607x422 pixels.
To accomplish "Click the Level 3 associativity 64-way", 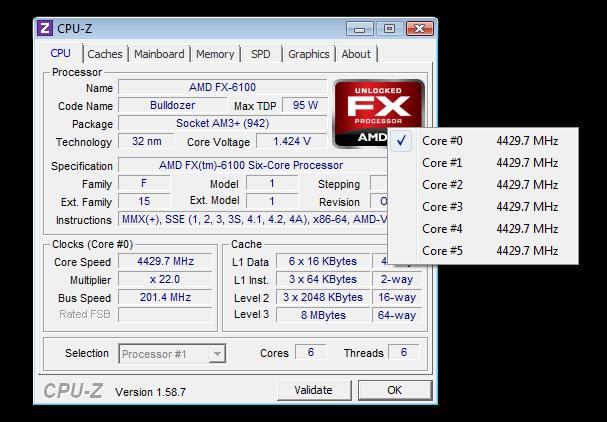I will click(x=397, y=315).
